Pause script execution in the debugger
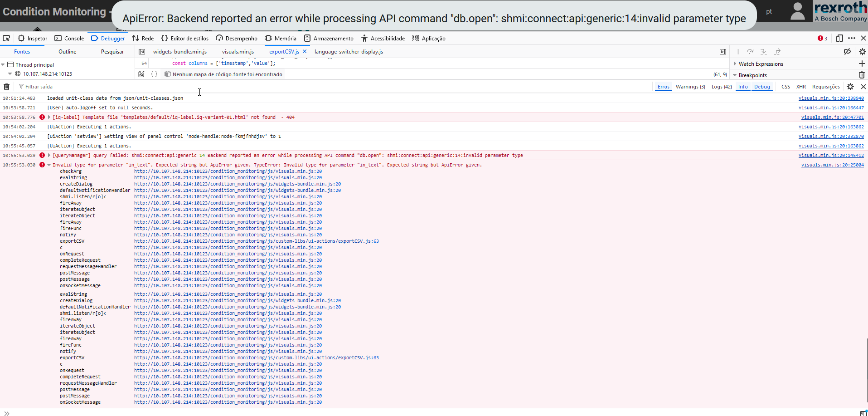 pos(737,52)
